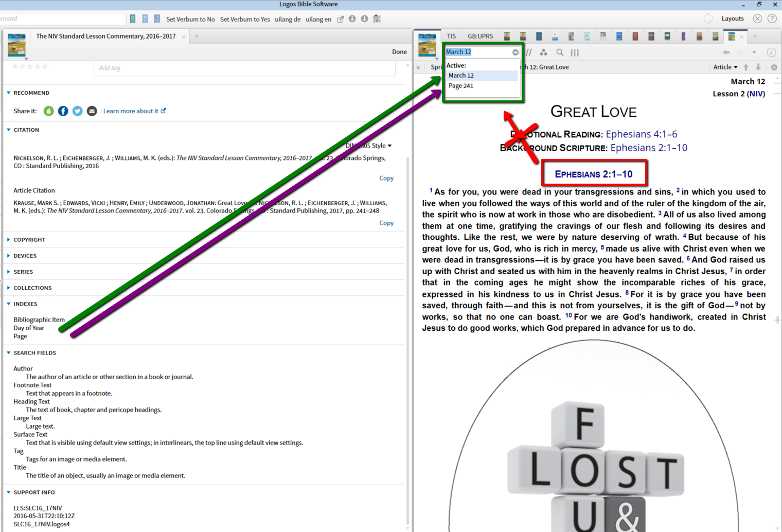782x532 pixels.
Task: Click the columns layout icon in right panel toolbar
Action: [575, 52]
